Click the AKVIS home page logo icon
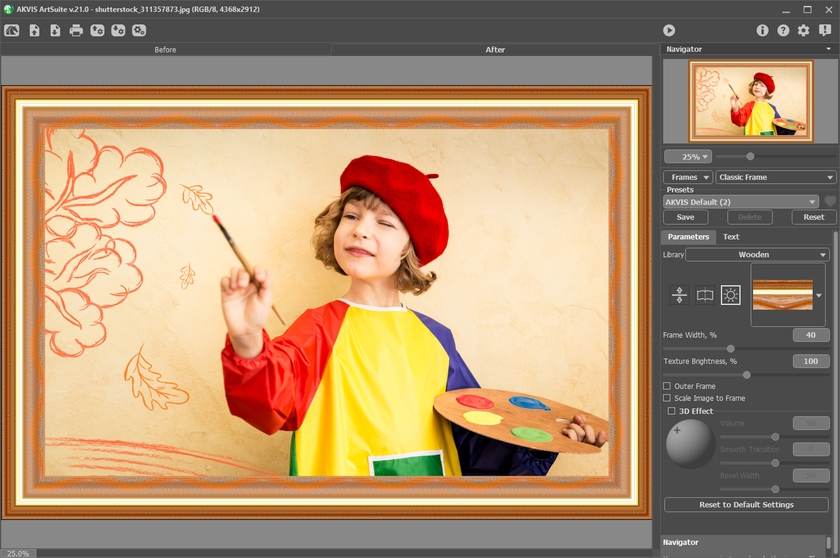 coord(12,31)
